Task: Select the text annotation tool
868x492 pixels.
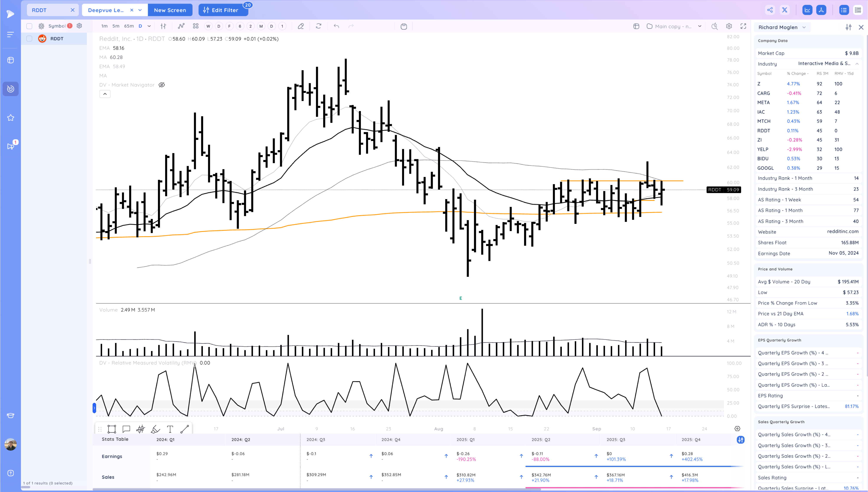Action: (170, 429)
